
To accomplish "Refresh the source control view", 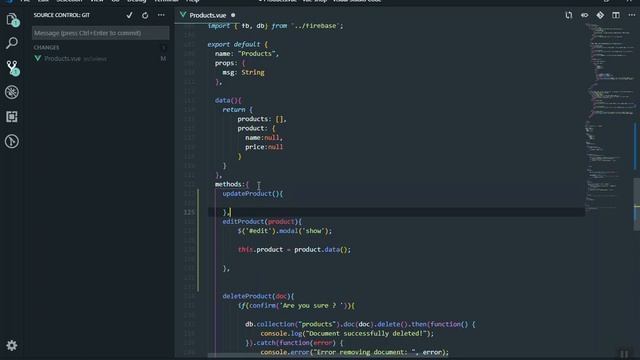I will click(145, 15).
